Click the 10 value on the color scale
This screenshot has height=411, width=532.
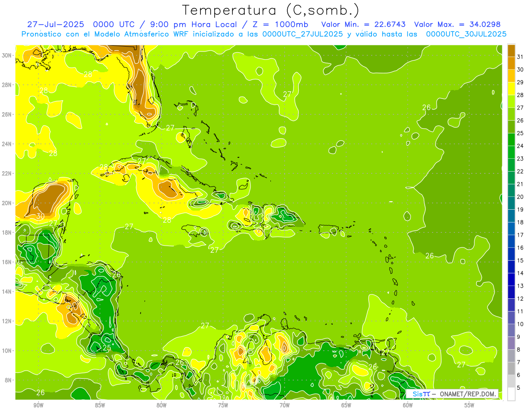[520, 324]
